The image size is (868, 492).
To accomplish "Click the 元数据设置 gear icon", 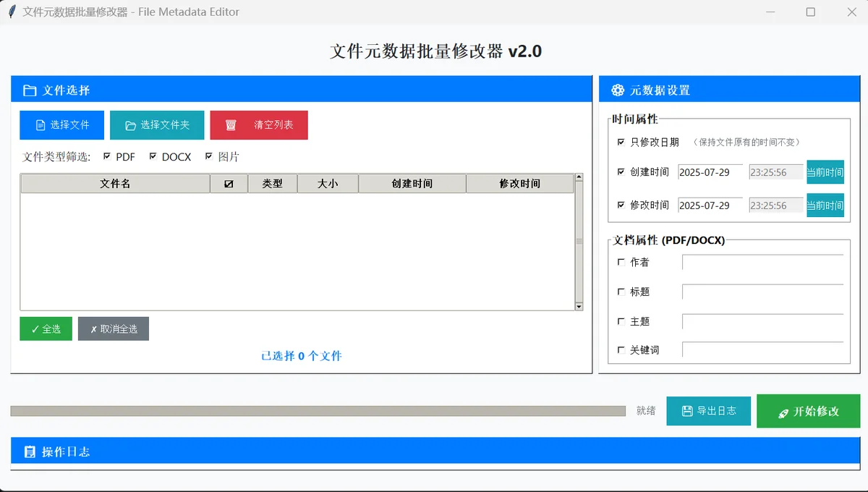I will [x=618, y=90].
